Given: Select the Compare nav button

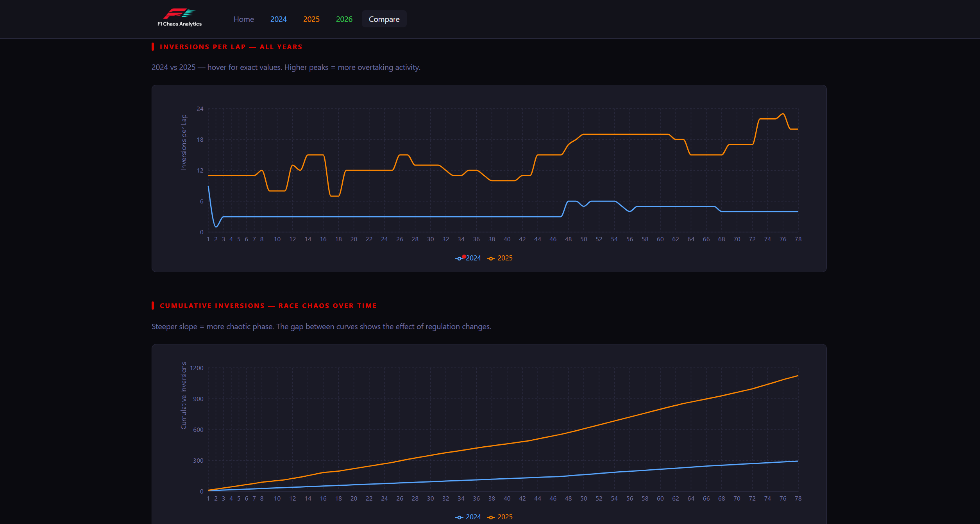Looking at the screenshot, I should point(384,19).
